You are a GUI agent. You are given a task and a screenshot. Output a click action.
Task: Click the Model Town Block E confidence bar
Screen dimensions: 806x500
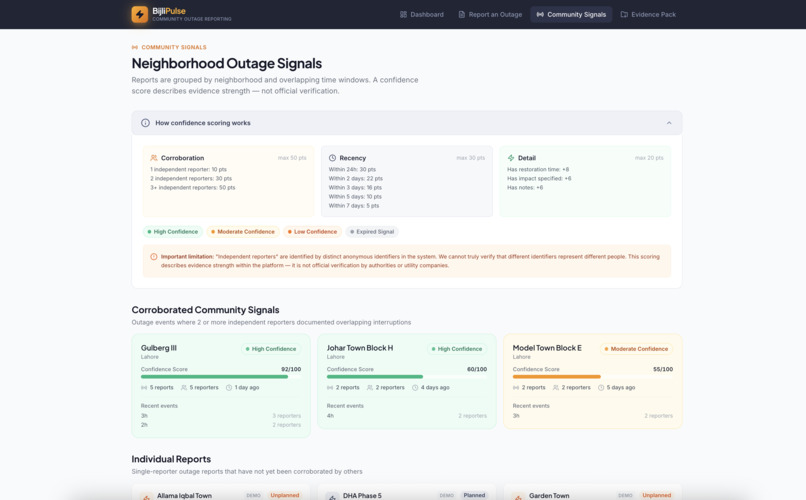[593, 377]
